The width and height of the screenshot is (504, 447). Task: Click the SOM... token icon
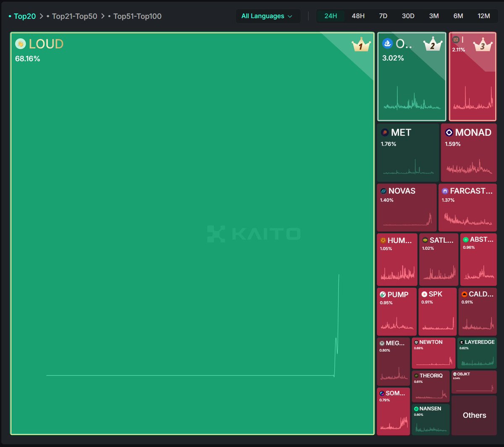click(382, 393)
